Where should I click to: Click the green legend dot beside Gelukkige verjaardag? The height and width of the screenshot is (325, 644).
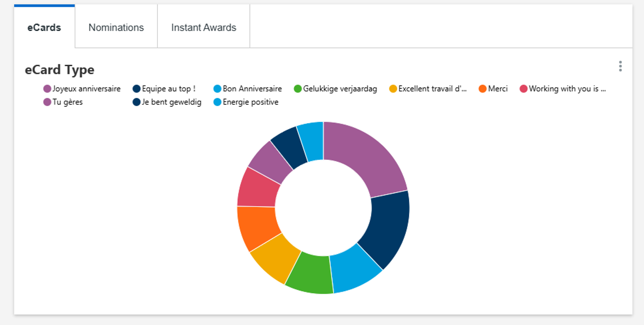(x=298, y=89)
